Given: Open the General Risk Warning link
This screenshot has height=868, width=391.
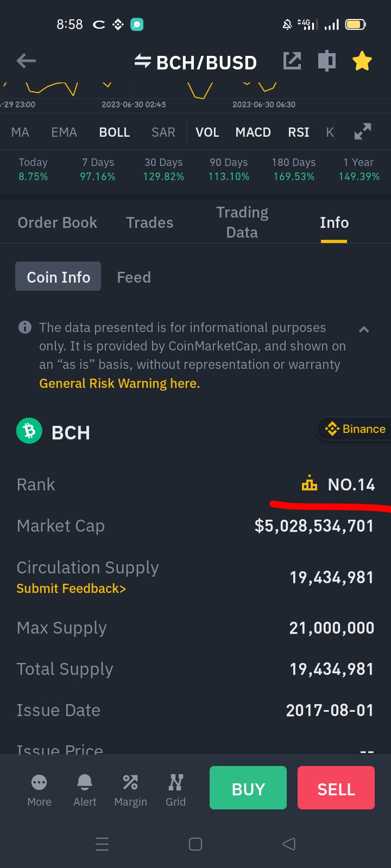Looking at the screenshot, I should [119, 384].
